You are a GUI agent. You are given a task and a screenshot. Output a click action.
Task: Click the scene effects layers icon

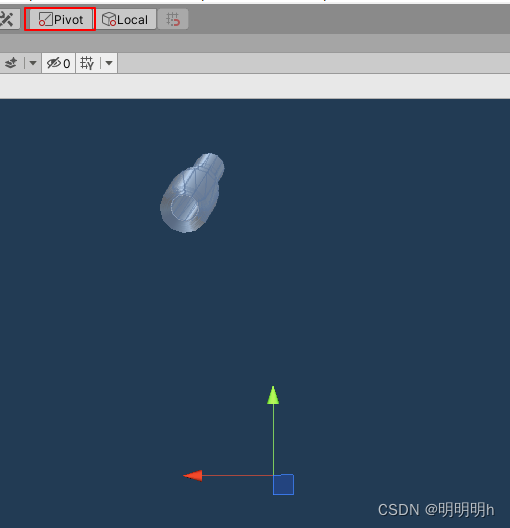[x=11, y=63]
